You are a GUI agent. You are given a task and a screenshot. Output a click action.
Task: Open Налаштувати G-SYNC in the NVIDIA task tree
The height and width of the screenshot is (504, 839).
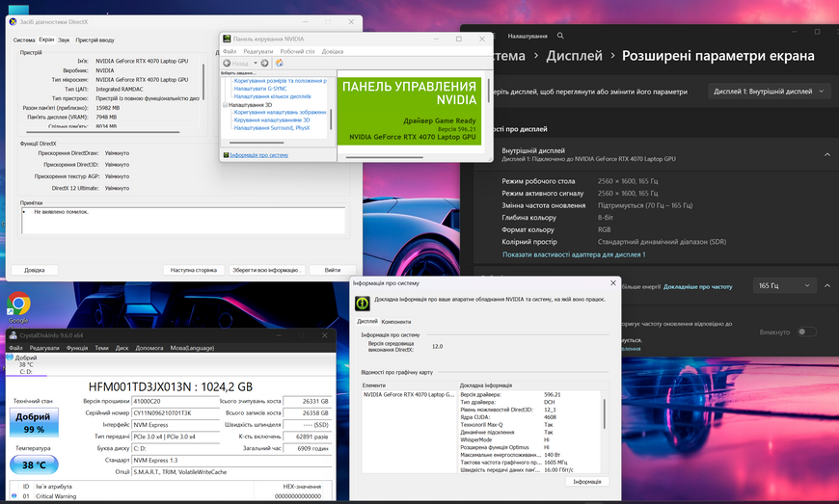[x=260, y=89]
